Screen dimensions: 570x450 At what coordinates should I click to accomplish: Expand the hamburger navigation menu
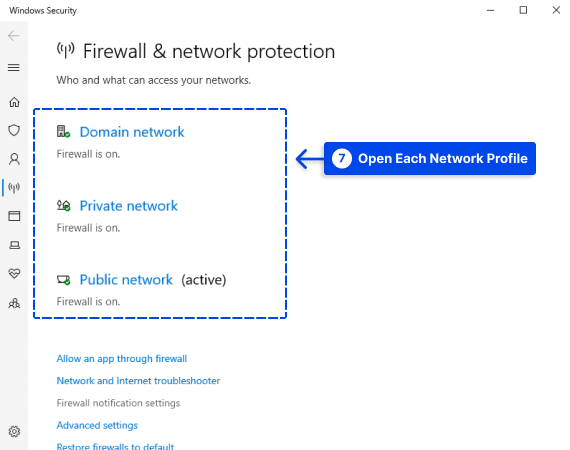[14, 68]
